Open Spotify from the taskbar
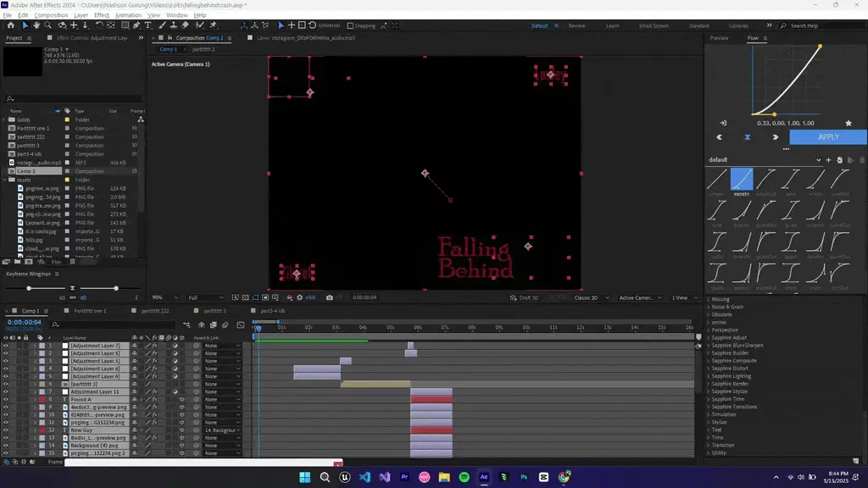The image size is (868, 488). pos(464,477)
